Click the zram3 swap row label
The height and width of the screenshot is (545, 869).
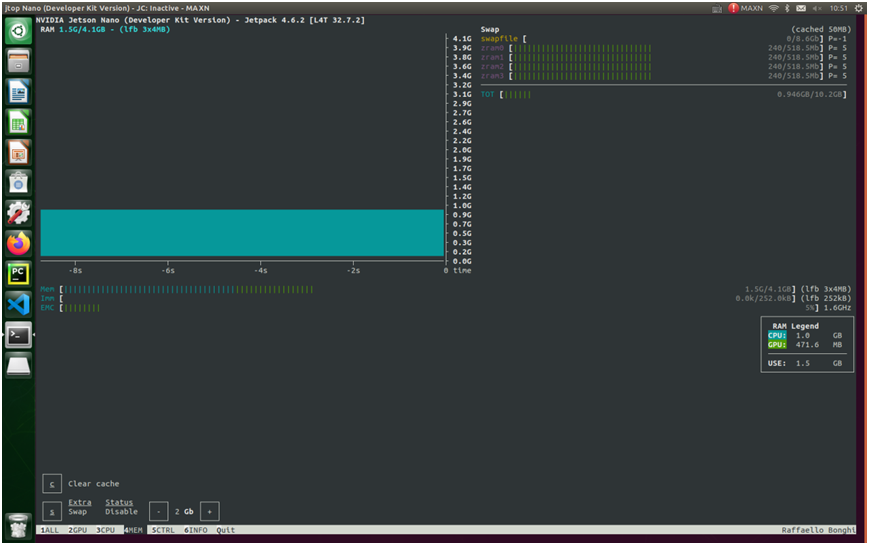pyautogui.click(x=492, y=76)
